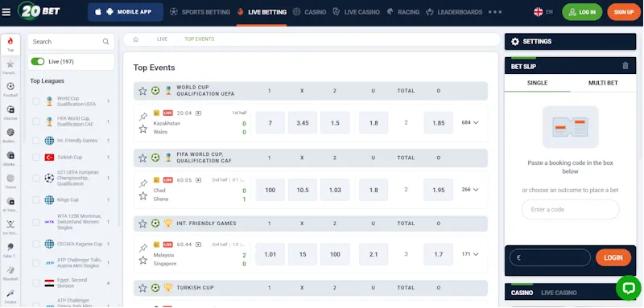
Task: Go to home via breadcrumb icon
Action: [136, 39]
